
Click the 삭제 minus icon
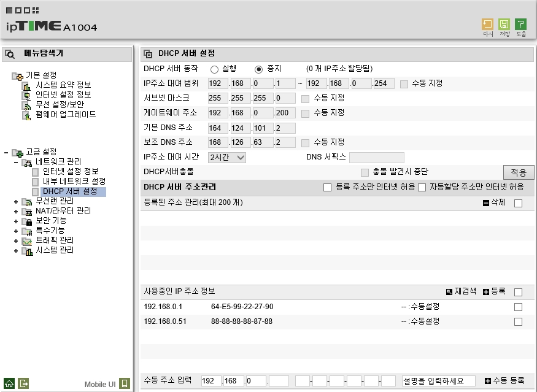click(x=485, y=203)
